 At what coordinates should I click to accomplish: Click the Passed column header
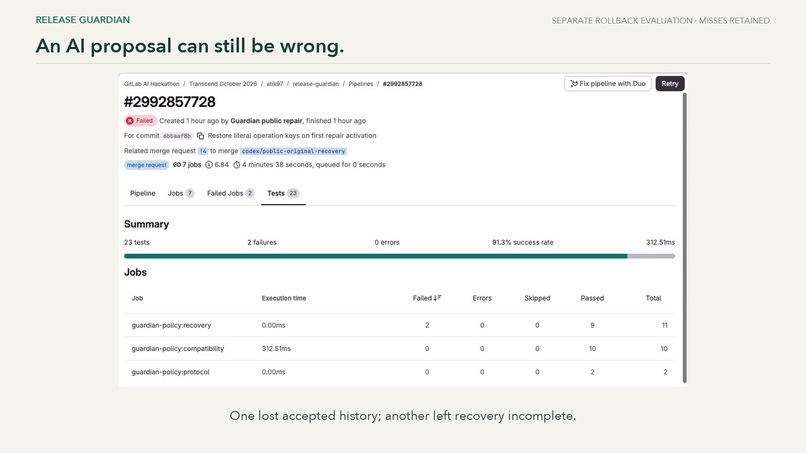point(592,298)
